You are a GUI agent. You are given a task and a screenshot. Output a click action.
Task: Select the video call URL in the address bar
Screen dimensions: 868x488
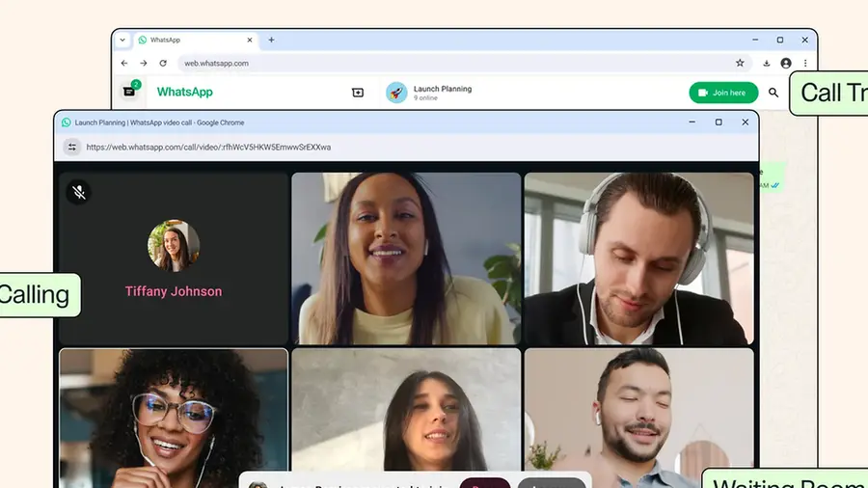coord(208,148)
